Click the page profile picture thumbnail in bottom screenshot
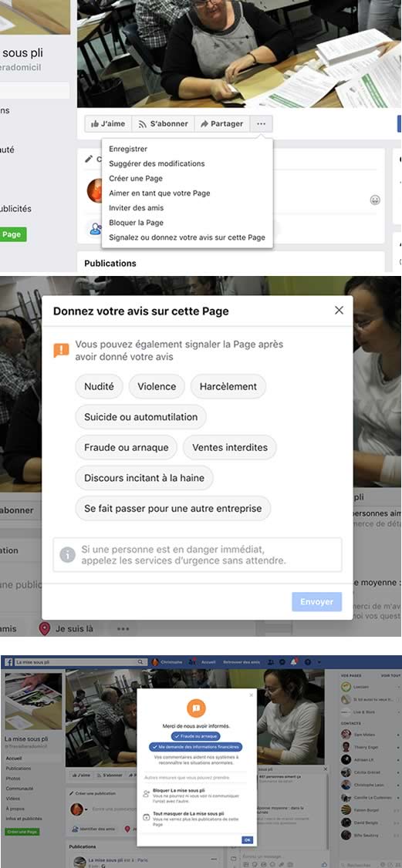The height and width of the screenshot is (868, 402). tap(33, 701)
